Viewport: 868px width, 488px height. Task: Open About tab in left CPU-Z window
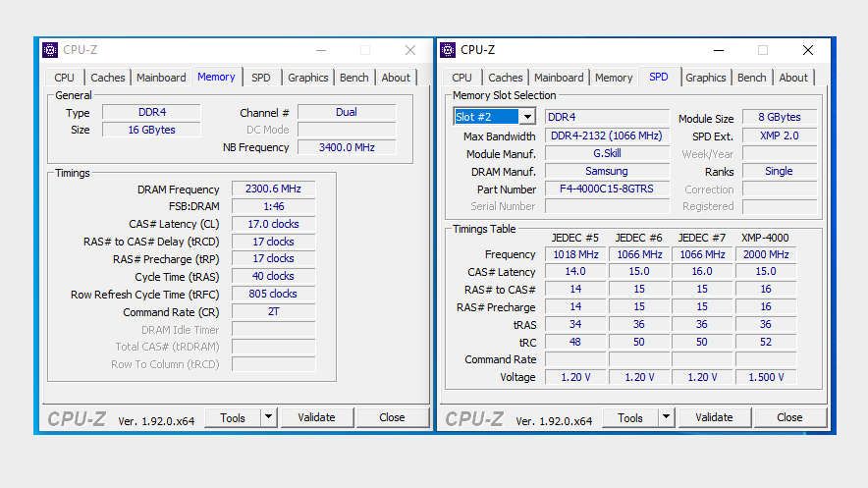coord(396,78)
